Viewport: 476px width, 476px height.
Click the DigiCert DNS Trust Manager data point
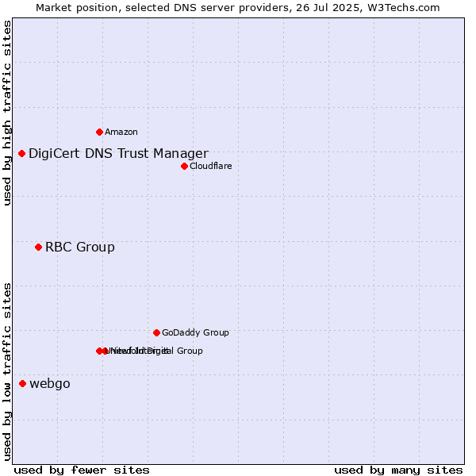click(x=21, y=154)
